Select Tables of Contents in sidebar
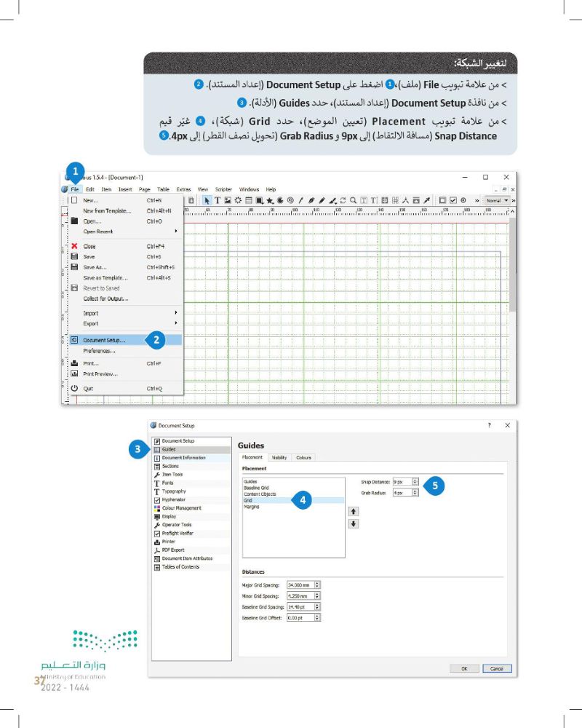Viewport: 582px width, 728px height. pos(191,567)
